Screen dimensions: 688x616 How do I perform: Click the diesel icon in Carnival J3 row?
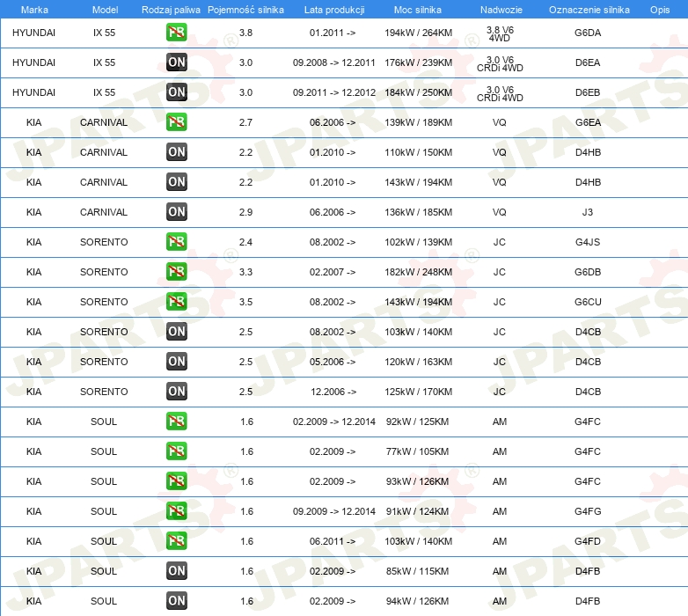[176, 212]
